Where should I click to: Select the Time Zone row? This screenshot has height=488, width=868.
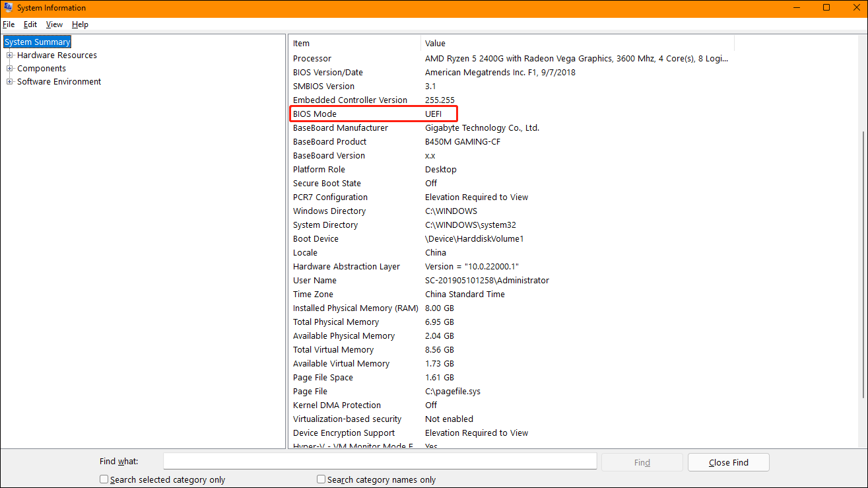tap(512, 295)
